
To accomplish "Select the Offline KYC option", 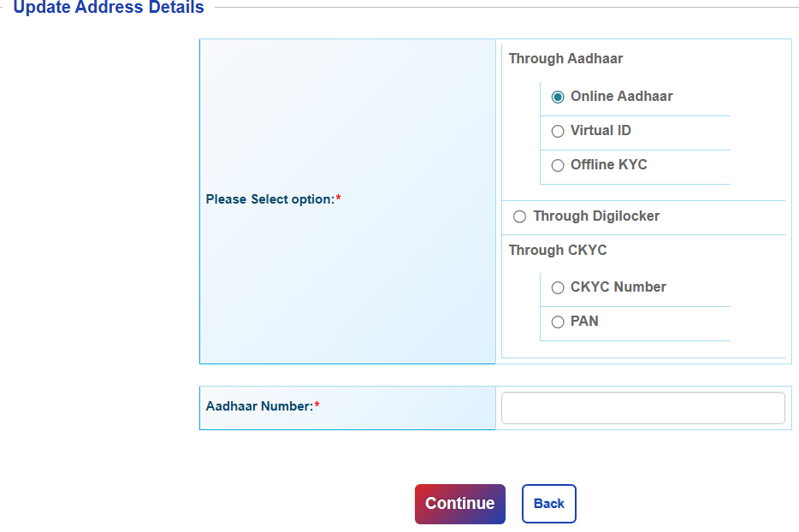I will pos(557,165).
